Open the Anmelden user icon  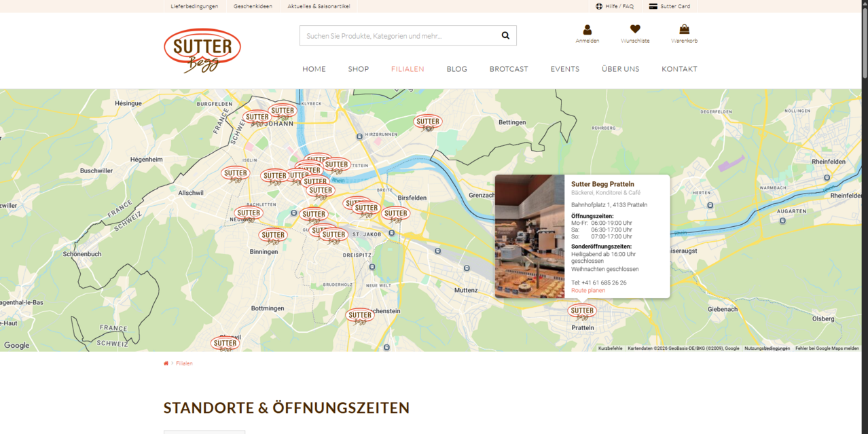point(587,29)
